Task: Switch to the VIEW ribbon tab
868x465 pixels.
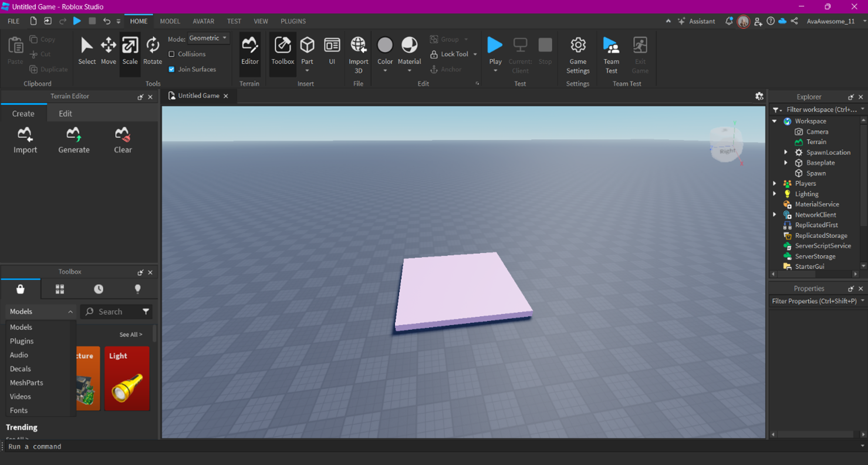Action: pyautogui.click(x=261, y=21)
